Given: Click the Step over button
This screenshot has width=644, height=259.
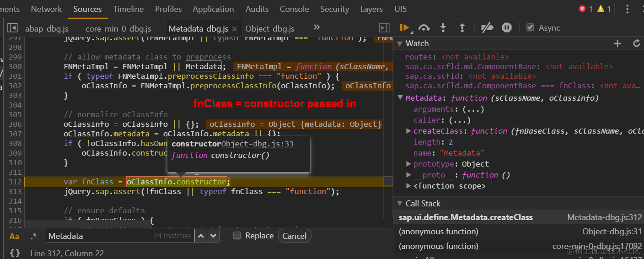Looking at the screenshot, I should coord(424,28).
